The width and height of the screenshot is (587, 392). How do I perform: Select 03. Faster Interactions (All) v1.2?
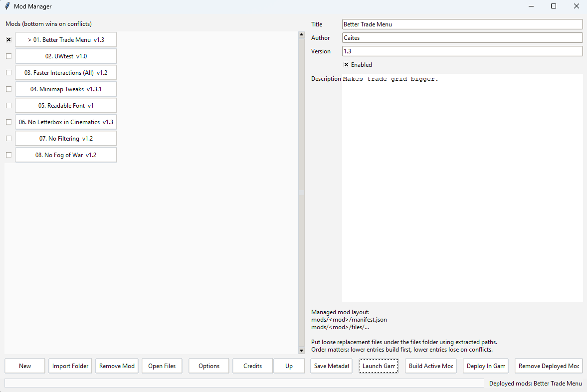(66, 73)
